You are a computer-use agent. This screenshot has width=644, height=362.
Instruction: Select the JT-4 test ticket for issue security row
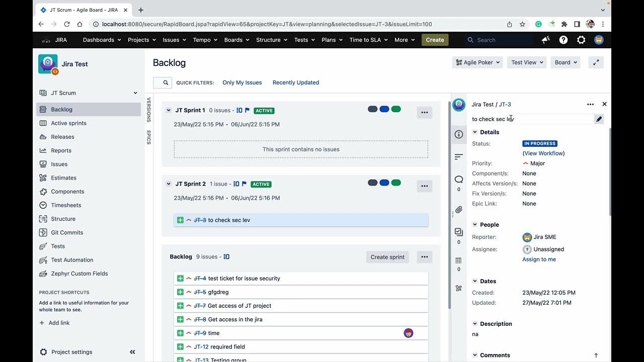pos(301,279)
